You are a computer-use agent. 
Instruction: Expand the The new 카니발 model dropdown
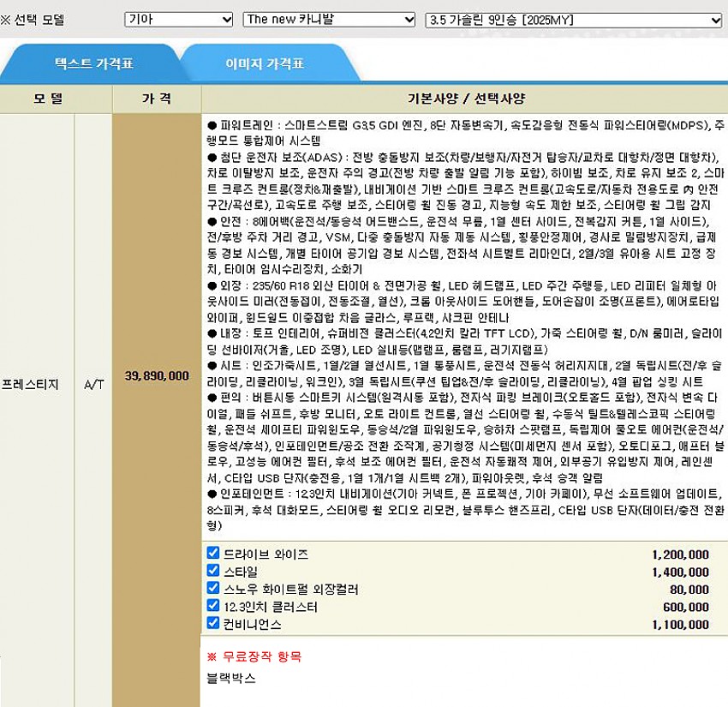(x=329, y=19)
